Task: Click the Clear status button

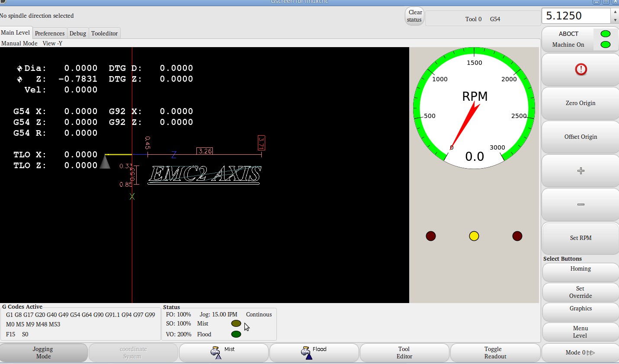Action: point(414,16)
